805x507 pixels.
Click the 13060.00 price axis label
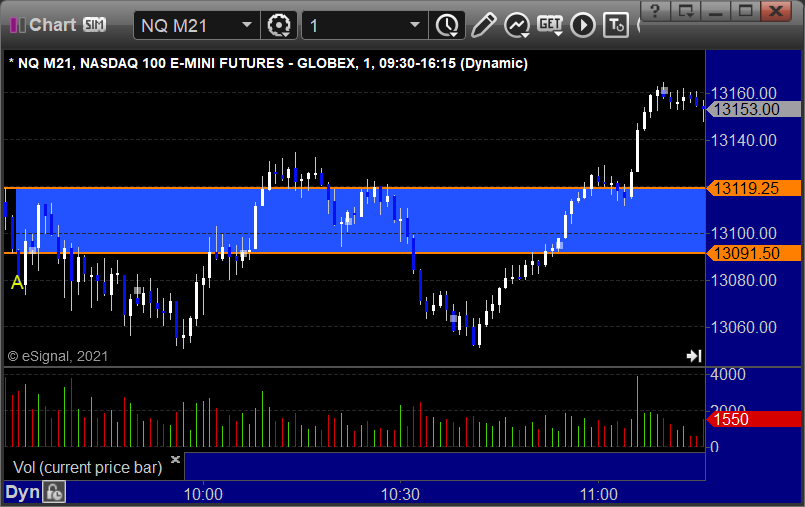pyautogui.click(x=744, y=327)
